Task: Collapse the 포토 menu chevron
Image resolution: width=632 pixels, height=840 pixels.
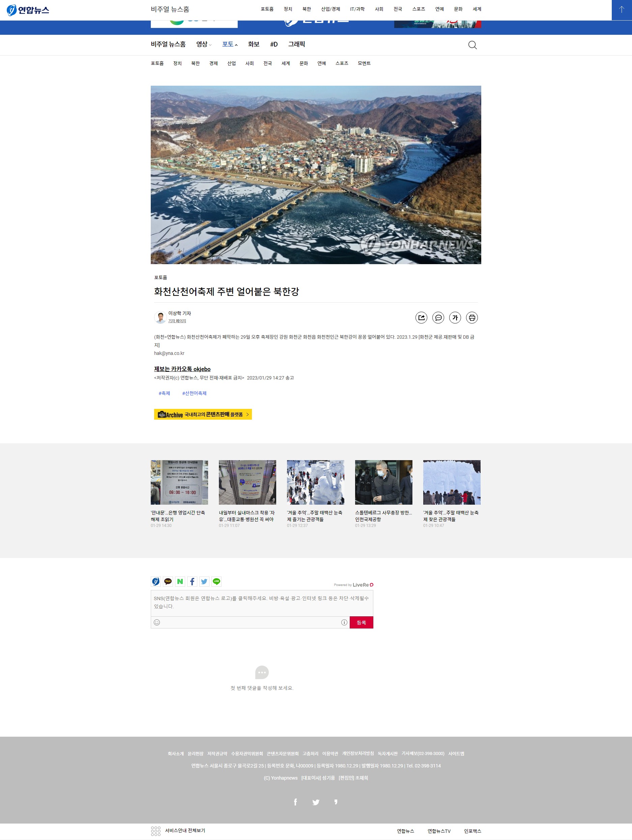Action: click(236, 45)
